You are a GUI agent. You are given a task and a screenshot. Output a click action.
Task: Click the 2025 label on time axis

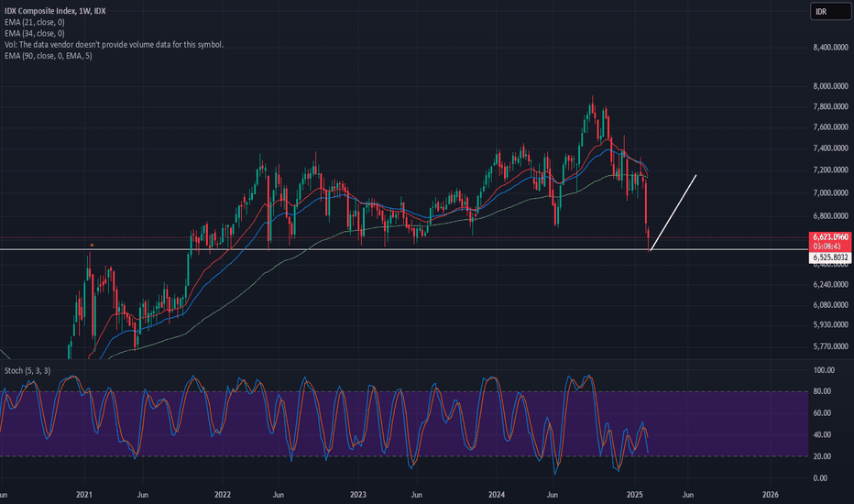(634, 495)
